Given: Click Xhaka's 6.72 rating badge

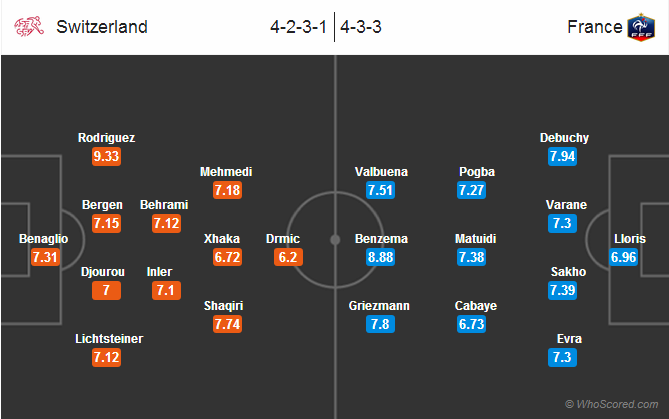Looking at the screenshot, I should (227, 257).
